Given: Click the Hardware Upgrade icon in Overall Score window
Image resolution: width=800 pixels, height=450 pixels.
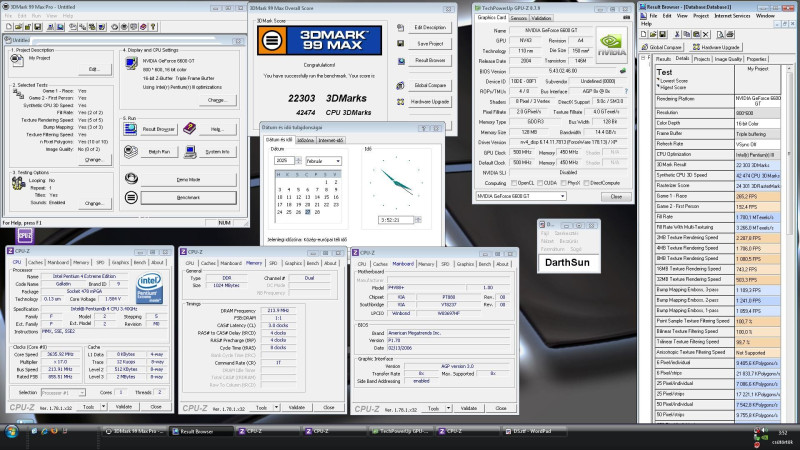Looking at the screenshot, I should pos(401,102).
